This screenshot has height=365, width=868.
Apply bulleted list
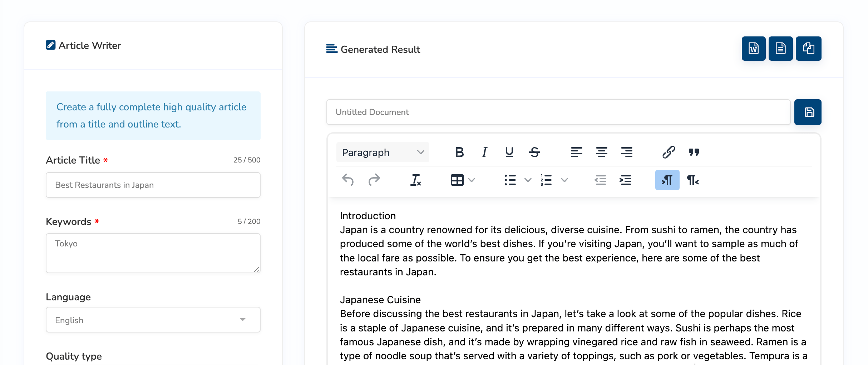coord(510,180)
